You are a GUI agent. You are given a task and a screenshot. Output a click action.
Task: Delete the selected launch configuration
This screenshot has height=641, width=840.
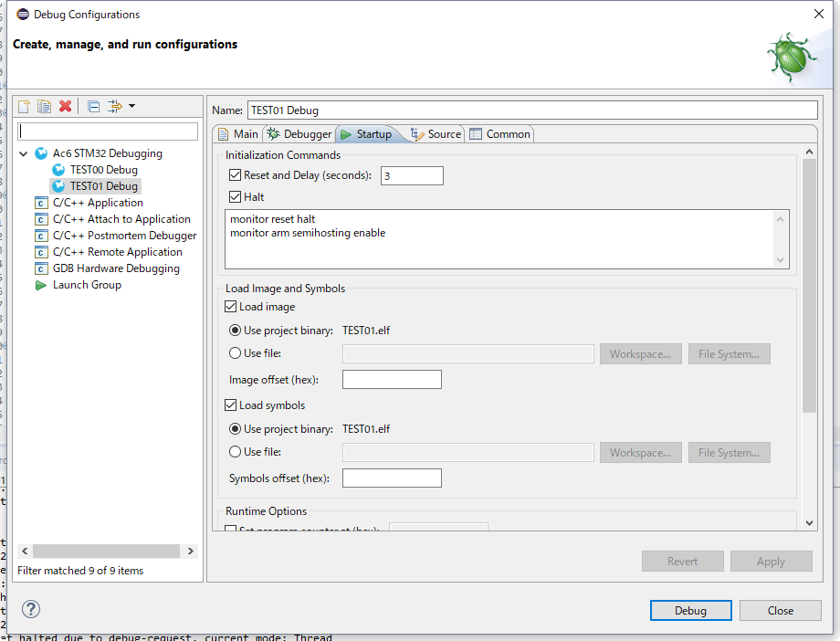click(65, 106)
